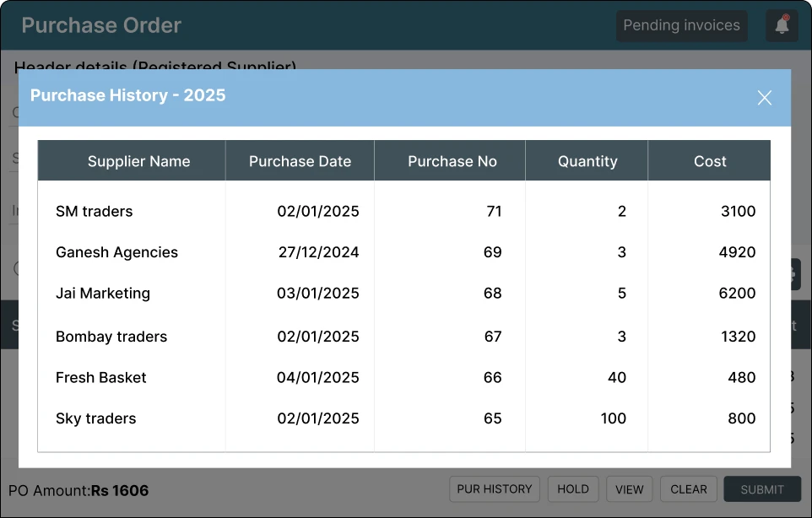
Task: Submit the purchase order
Action: pos(761,489)
